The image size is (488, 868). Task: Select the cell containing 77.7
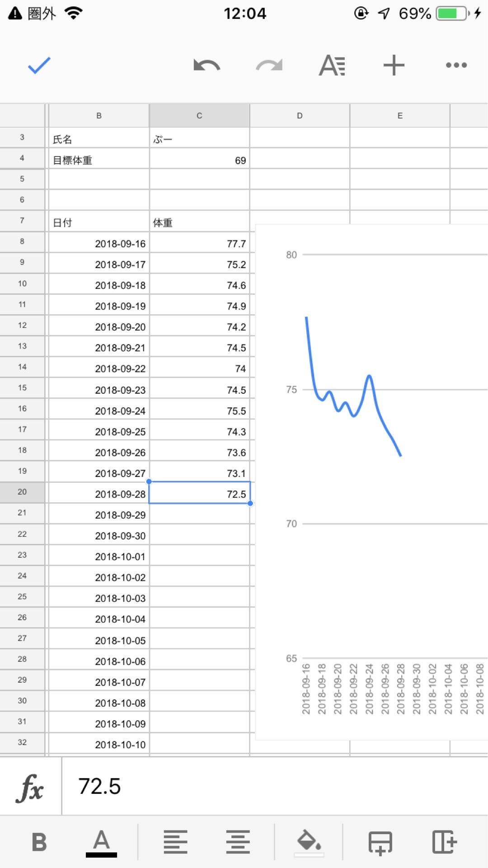[x=199, y=244]
